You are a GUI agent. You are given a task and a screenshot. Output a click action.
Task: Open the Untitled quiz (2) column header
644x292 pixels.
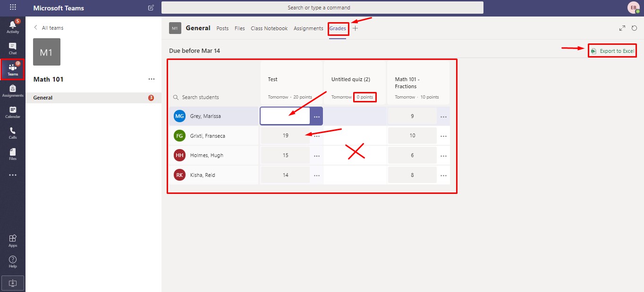355,83
